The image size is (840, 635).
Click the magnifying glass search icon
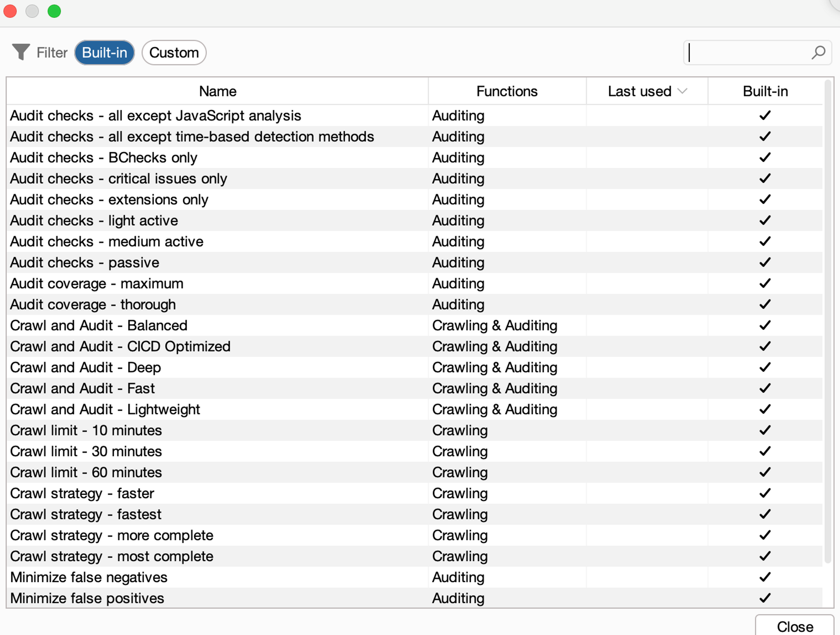point(818,52)
